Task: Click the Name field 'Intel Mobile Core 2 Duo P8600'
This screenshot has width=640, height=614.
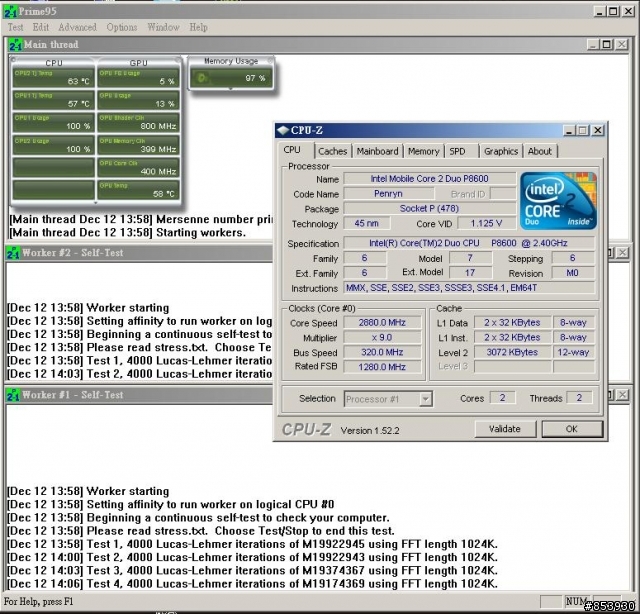Action: (429, 179)
